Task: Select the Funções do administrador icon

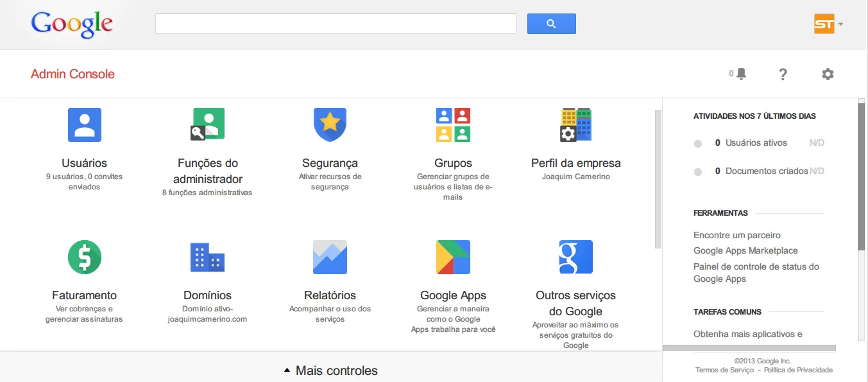Action: 207,124
